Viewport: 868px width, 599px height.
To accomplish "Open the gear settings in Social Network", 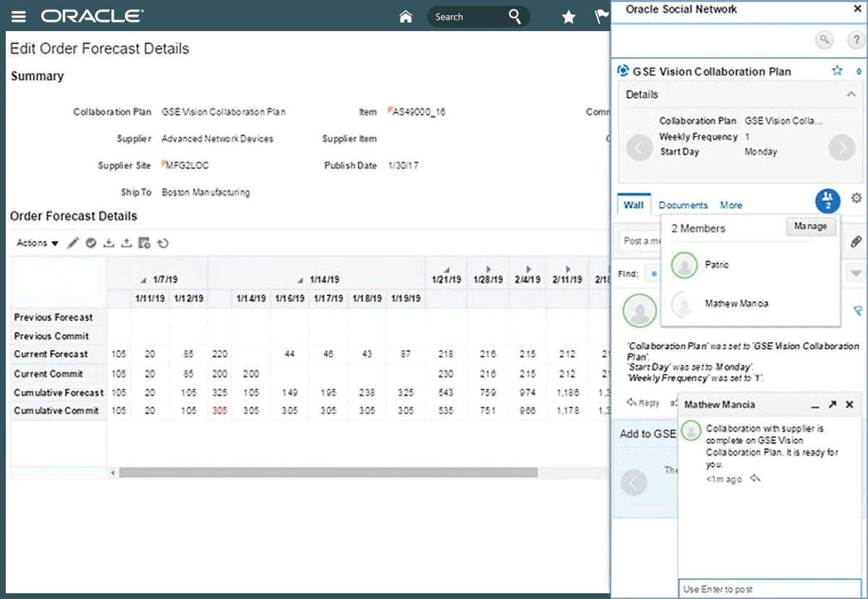I will pos(856,198).
